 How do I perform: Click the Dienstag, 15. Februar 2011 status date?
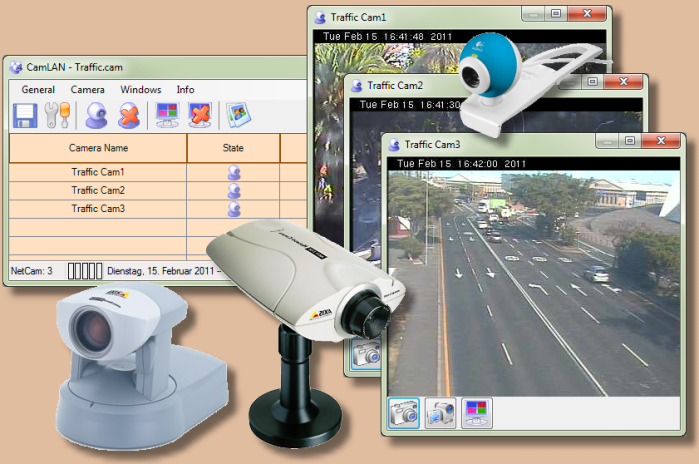point(161,271)
